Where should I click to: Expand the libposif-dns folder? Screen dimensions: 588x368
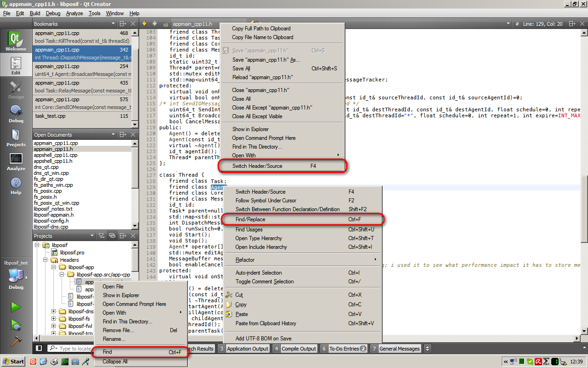pos(54,311)
